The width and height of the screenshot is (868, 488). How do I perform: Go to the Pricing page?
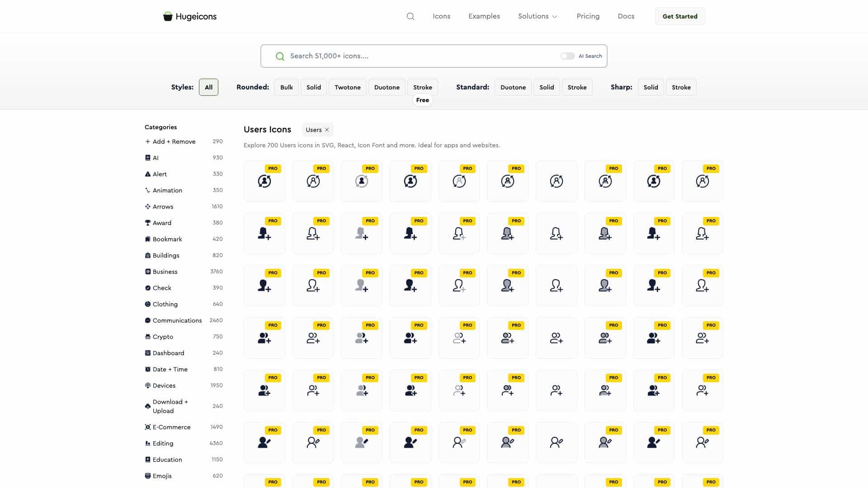(588, 16)
